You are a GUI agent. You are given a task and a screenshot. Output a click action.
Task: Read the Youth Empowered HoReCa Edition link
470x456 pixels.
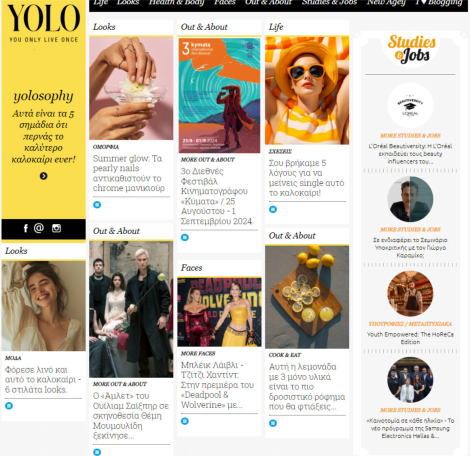(410, 338)
